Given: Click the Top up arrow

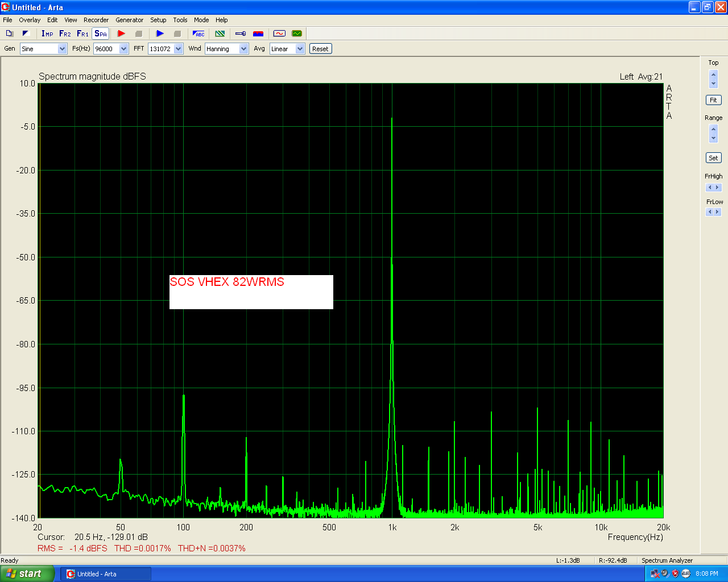Looking at the screenshot, I should point(714,74).
